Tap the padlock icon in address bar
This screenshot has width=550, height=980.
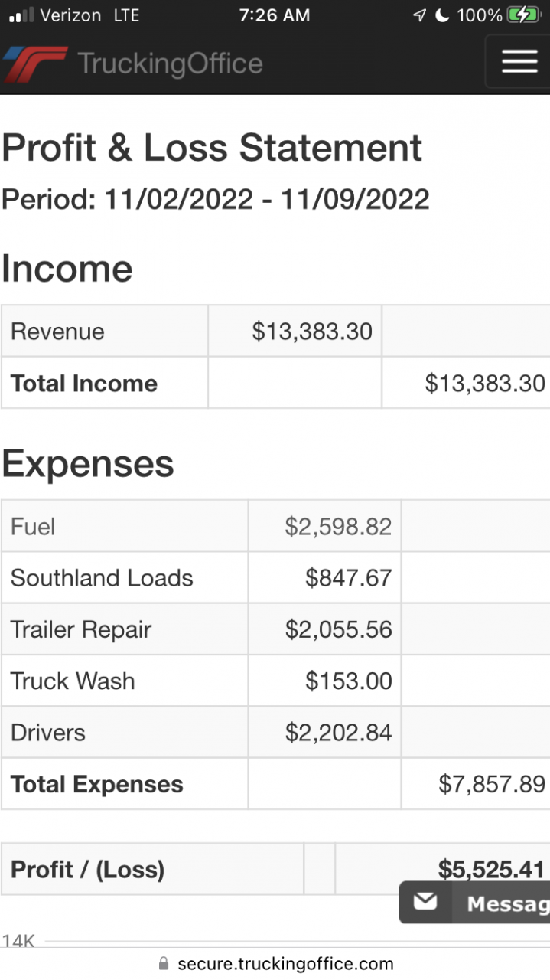(x=162, y=963)
